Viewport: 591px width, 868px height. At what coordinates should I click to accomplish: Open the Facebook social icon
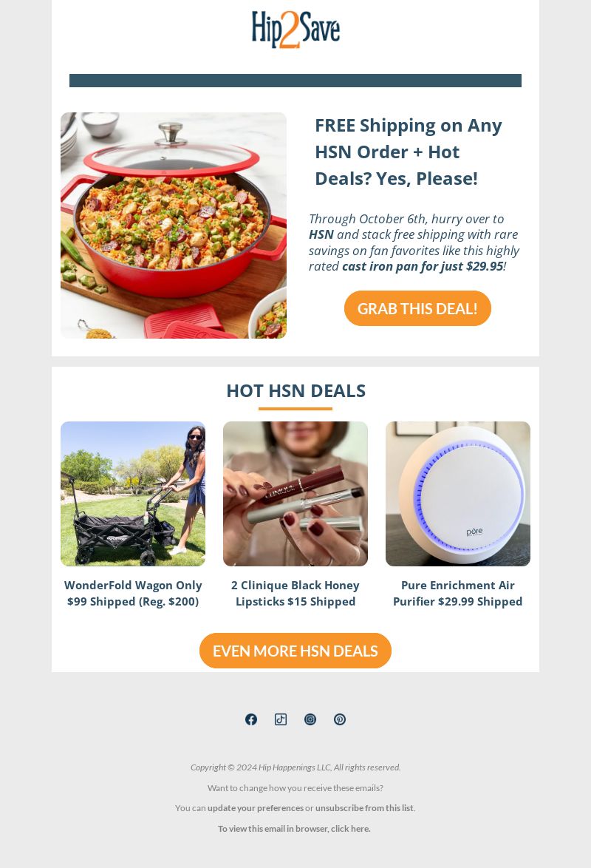pos(250,719)
